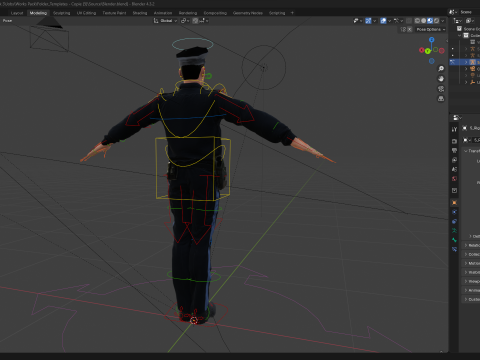Open the pivot point dropdown
The width and height of the screenshot is (480, 360).
pyautogui.click(x=185, y=21)
